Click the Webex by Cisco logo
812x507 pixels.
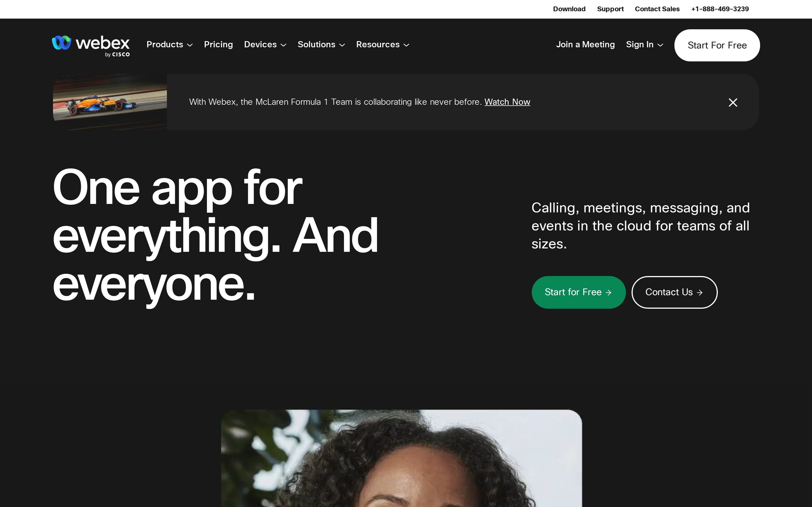(x=91, y=45)
